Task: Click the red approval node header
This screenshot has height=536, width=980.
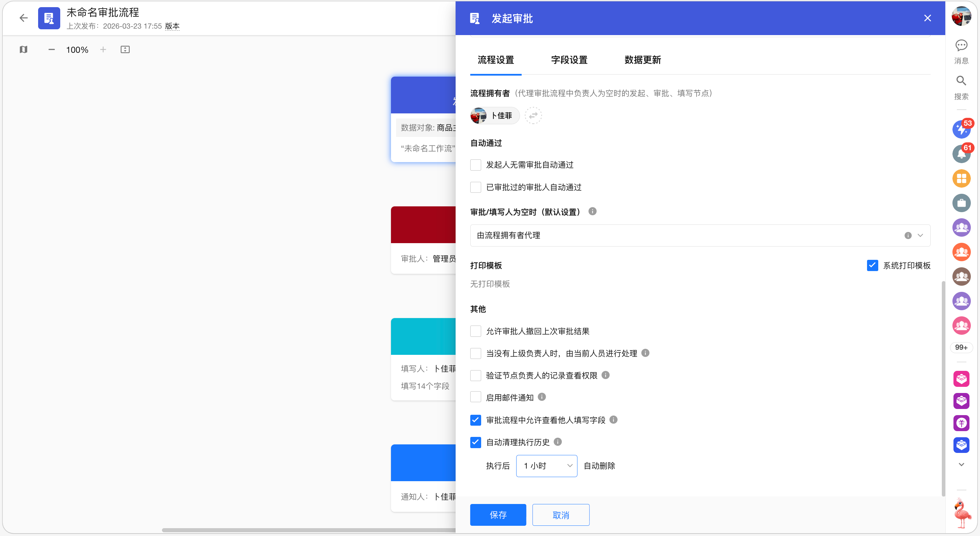Action: coord(423,225)
